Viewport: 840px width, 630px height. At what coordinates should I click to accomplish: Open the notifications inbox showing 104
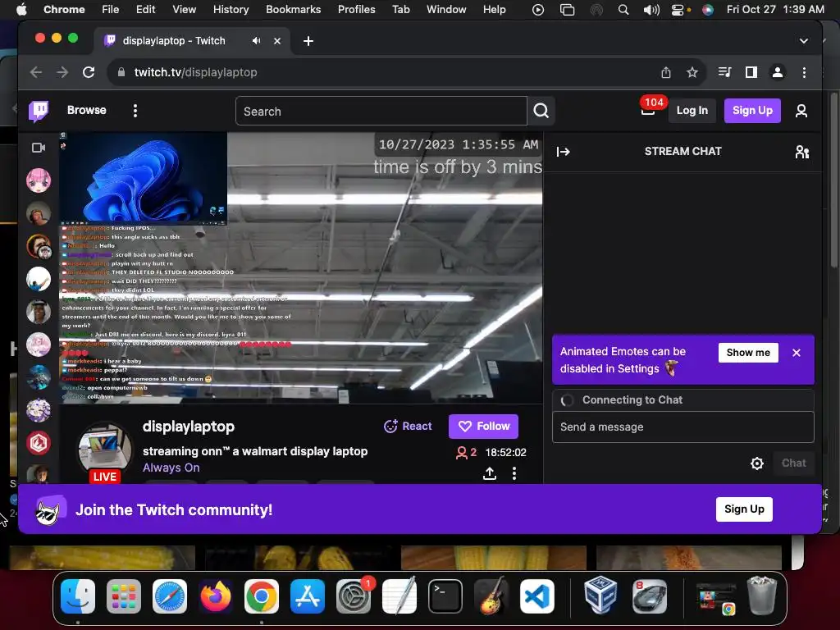click(648, 110)
